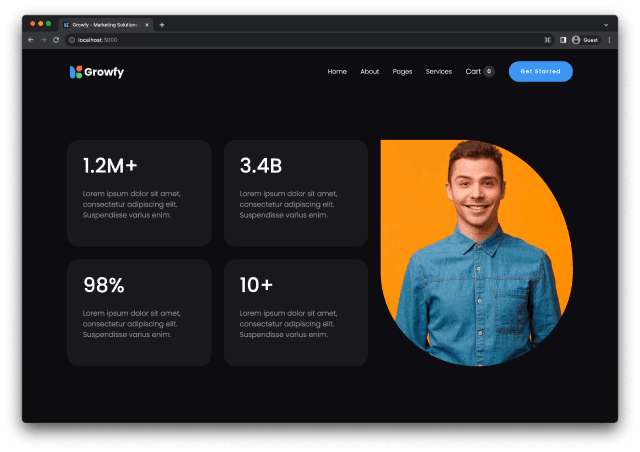Click the browser back arrow

coord(31,40)
